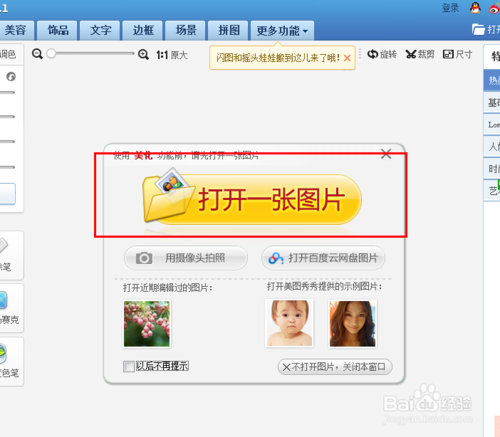
Task: Click the QQ penguin login icon
Action: tap(475, 8)
